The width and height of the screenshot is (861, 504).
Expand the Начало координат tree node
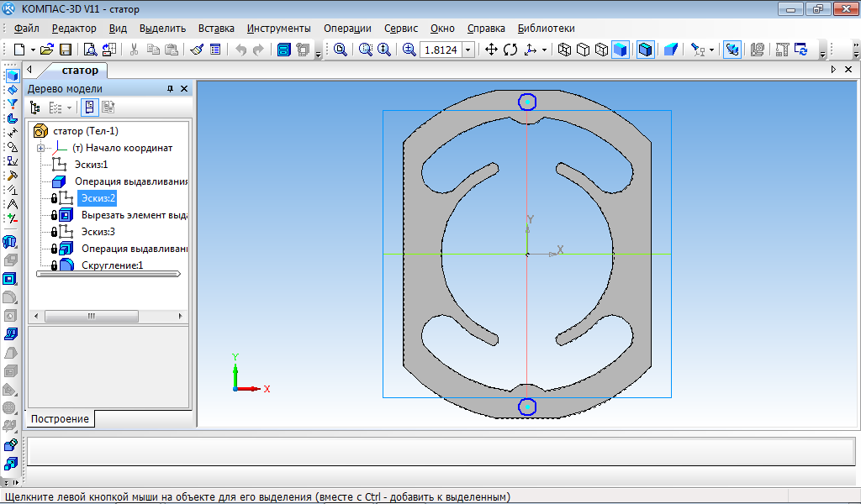pyautogui.click(x=40, y=148)
